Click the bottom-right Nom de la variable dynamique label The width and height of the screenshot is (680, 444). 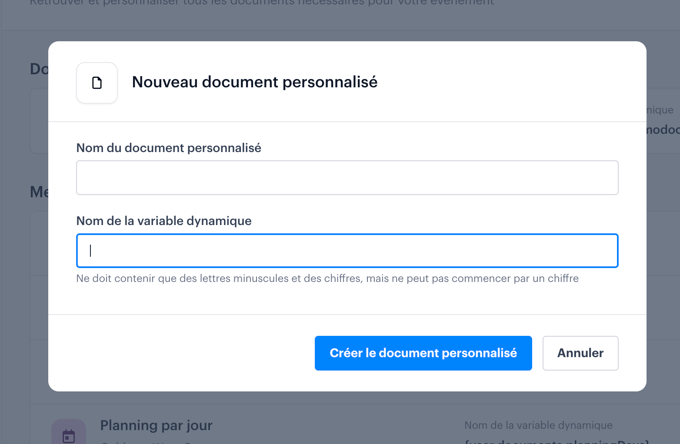click(538, 426)
